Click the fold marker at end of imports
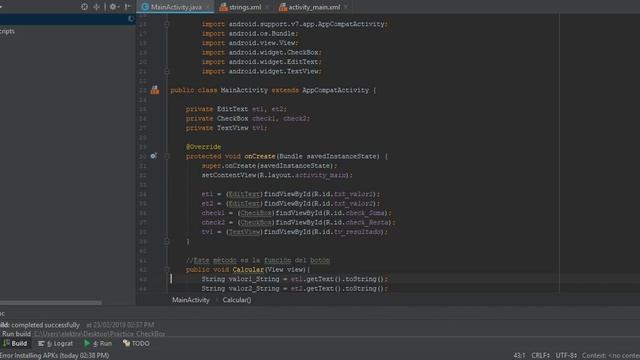The width and height of the screenshot is (640, 360). [x=167, y=71]
